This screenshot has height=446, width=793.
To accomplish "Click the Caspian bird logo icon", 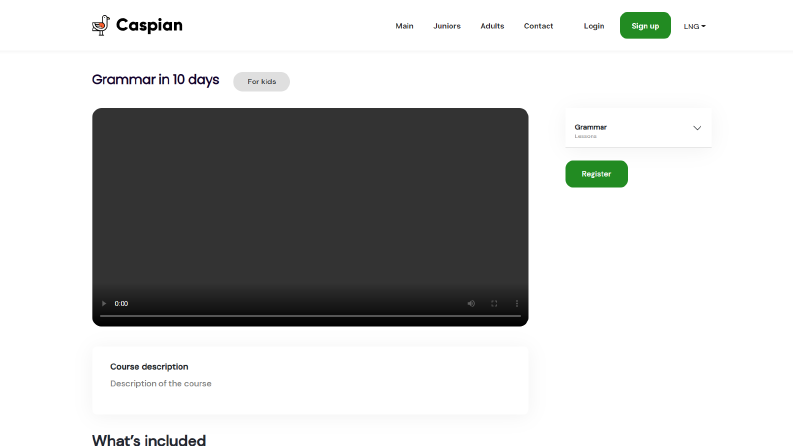I will 101,25.
